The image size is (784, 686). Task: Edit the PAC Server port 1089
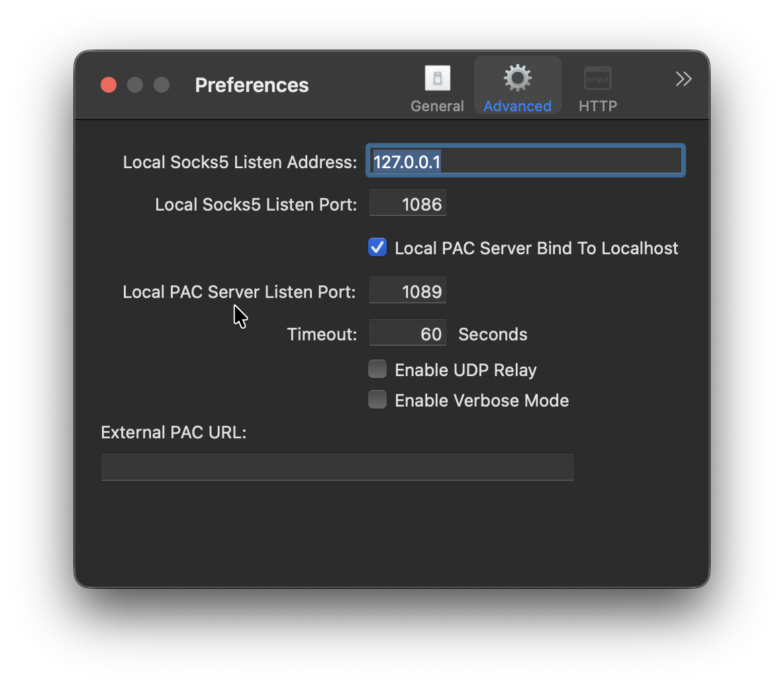[407, 291]
